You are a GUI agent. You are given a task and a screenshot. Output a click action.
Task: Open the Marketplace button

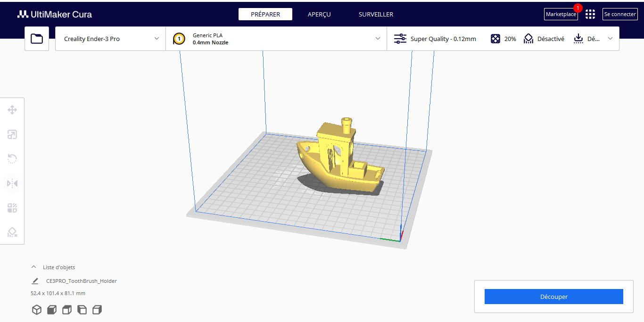pyautogui.click(x=561, y=14)
